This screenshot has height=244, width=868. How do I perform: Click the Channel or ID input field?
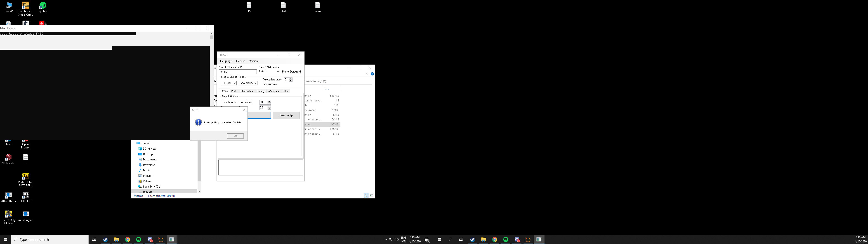click(238, 72)
